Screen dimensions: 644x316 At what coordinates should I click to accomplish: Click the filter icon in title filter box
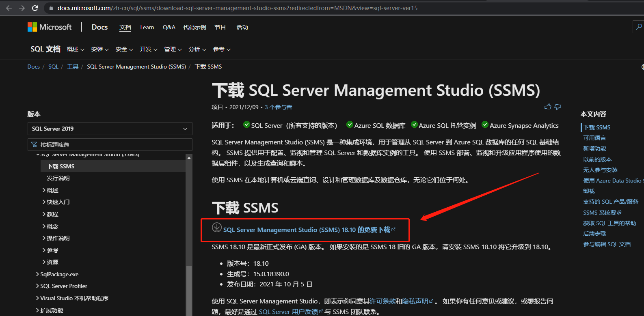click(34, 144)
